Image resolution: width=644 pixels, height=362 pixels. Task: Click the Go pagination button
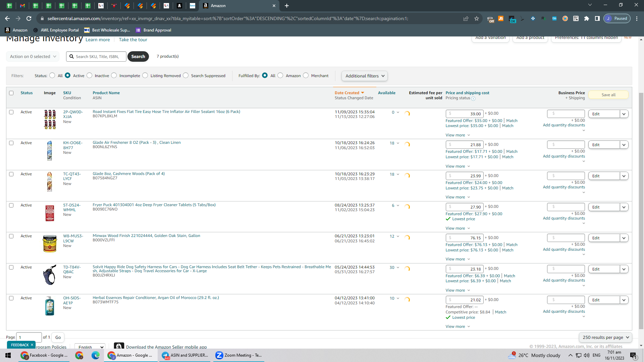[58, 338]
